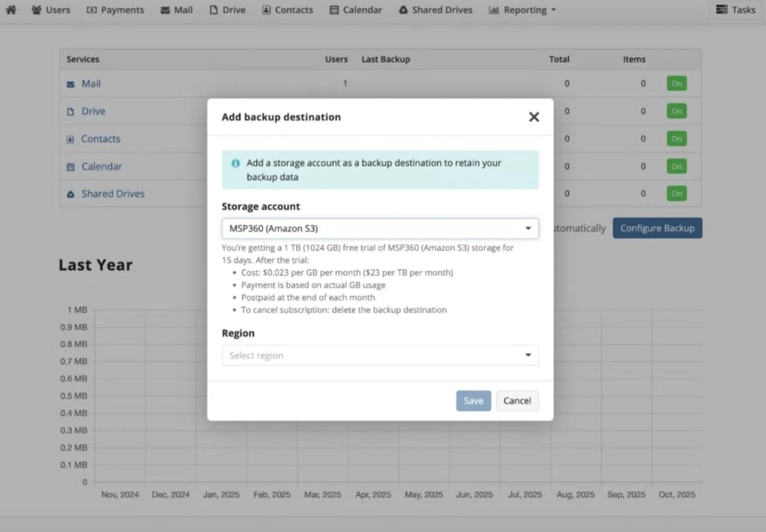The width and height of the screenshot is (766, 532).
Task: Click the Reporting bar chart icon
Action: [494, 10]
